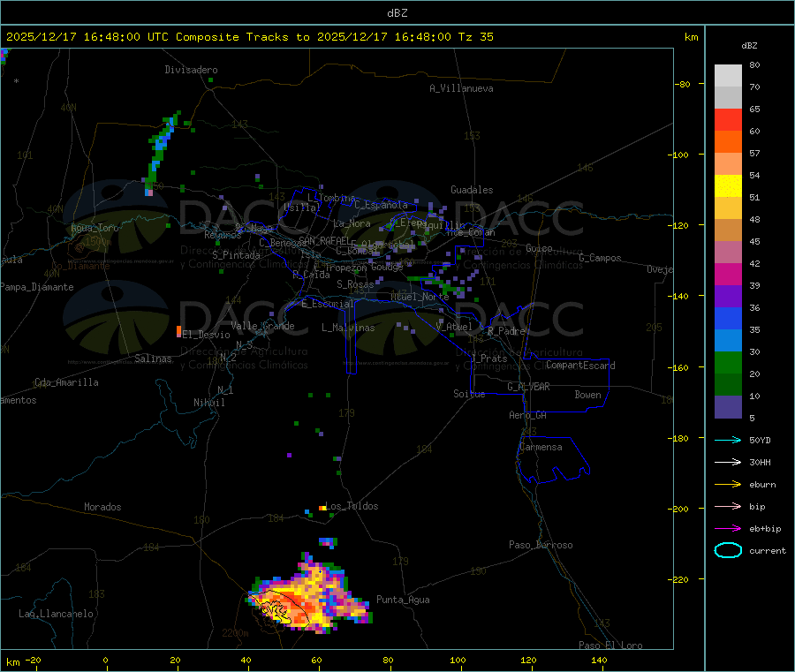This screenshot has height=672, width=795.
Task: Click the 'V_Atuel' place label
Action: (x=454, y=327)
